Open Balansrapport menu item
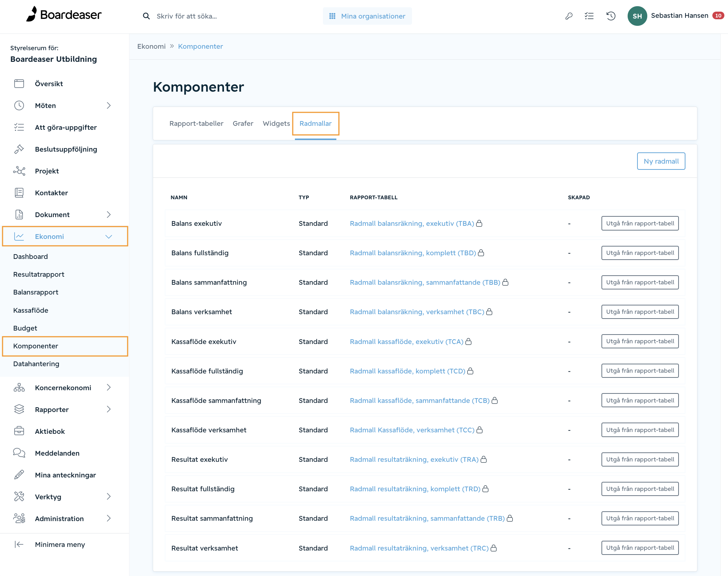This screenshot has height=576, width=728. pos(36,292)
